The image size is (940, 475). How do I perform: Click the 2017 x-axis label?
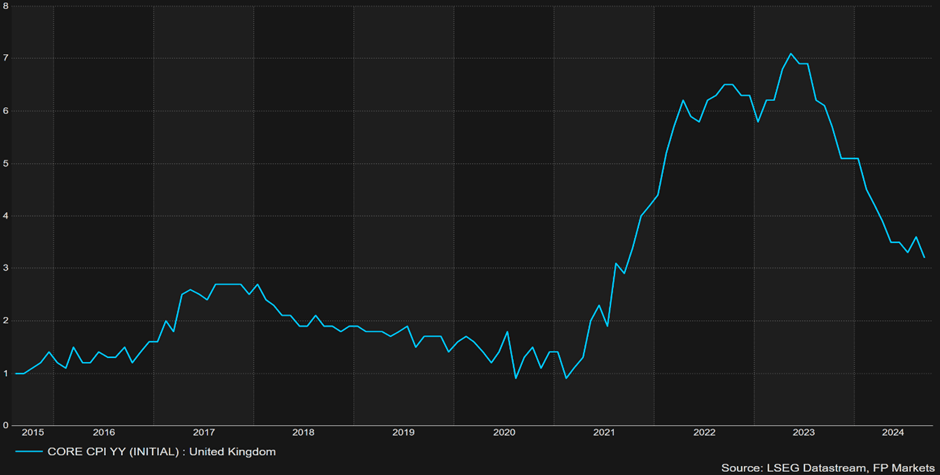204,432
